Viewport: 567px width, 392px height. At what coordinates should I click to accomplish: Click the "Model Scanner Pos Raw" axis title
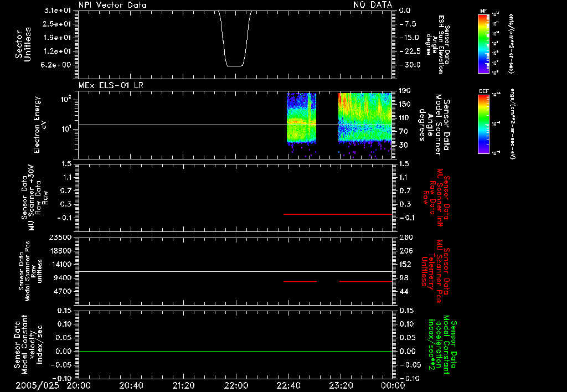(x=30, y=271)
